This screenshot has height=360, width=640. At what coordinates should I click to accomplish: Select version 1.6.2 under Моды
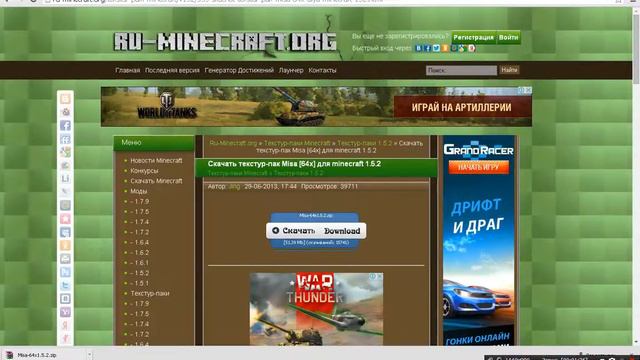click(x=140, y=253)
